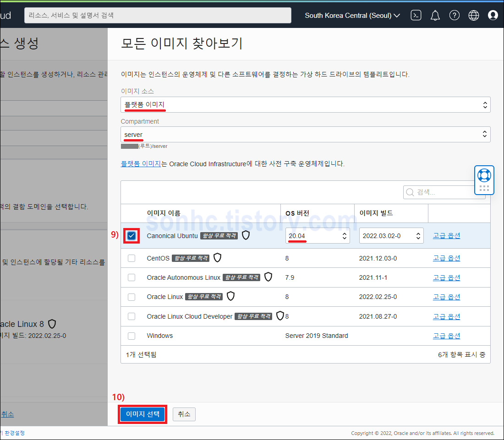Select the Windows image checkbox
The image size is (504, 440).
tap(131, 336)
